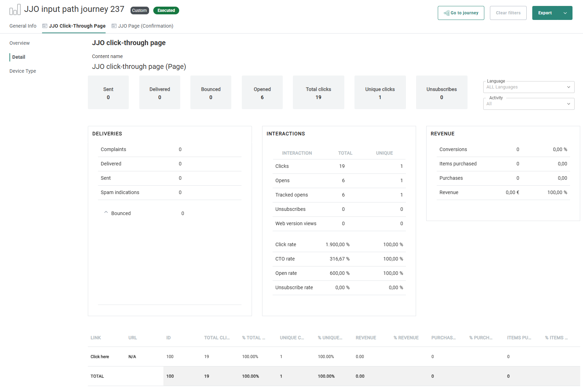This screenshot has height=392, width=583.
Task: Collapse the Bounced row chevron
Action: pos(106,213)
